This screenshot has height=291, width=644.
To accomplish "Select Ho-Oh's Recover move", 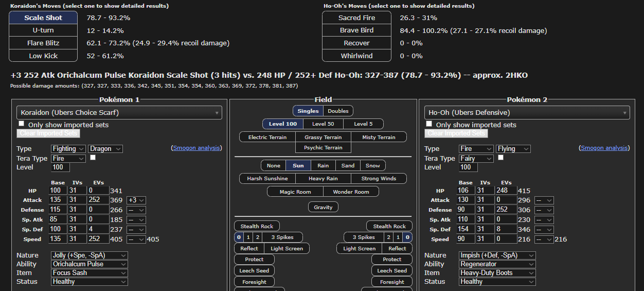I will click(356, 43).
